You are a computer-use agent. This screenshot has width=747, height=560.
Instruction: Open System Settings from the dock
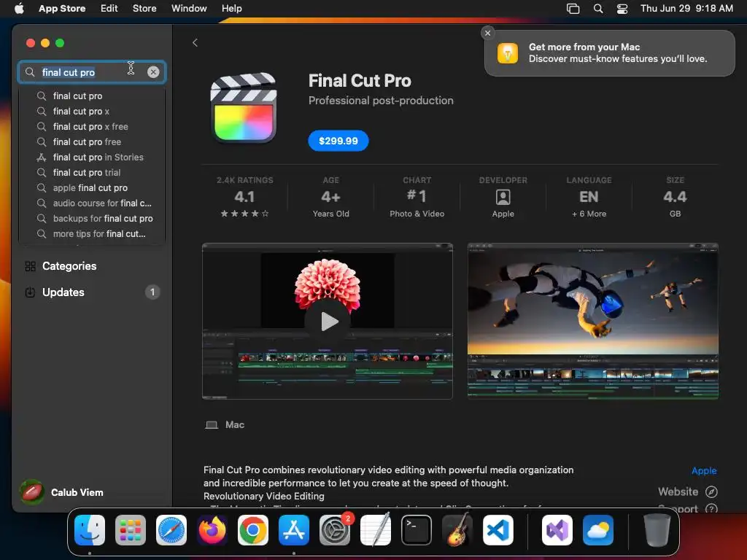pyautogui.click(x=335, y=530)
